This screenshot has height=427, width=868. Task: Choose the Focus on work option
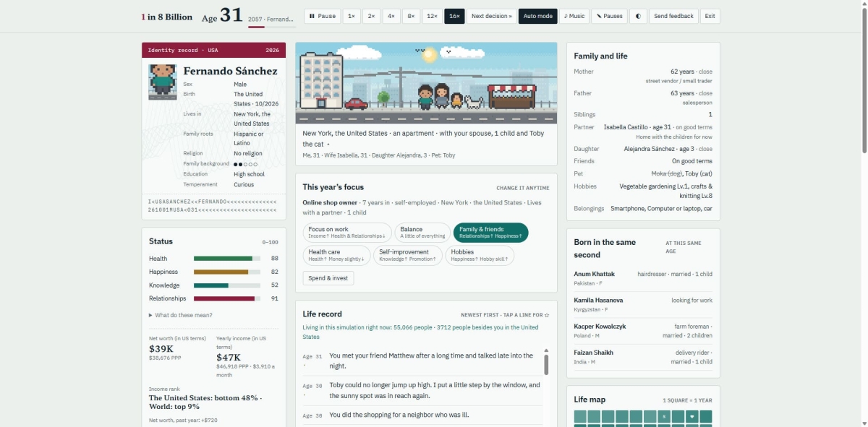(347, 233)
